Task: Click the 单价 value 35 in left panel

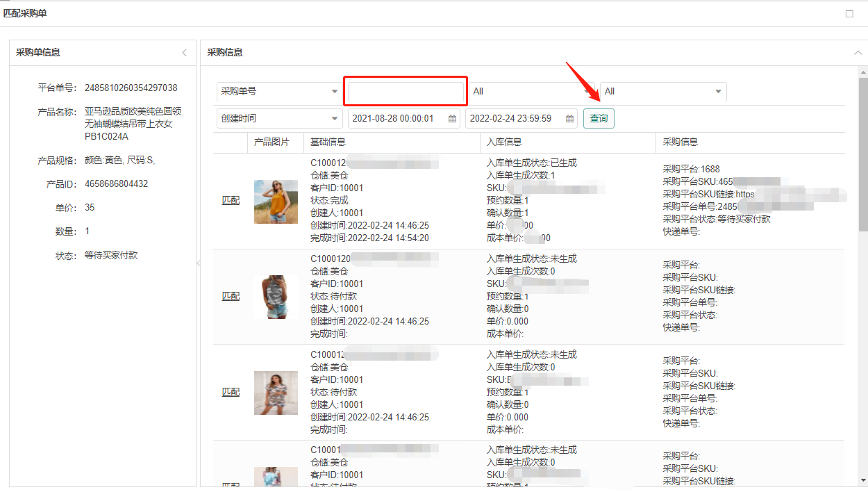Action: [90, 207]
